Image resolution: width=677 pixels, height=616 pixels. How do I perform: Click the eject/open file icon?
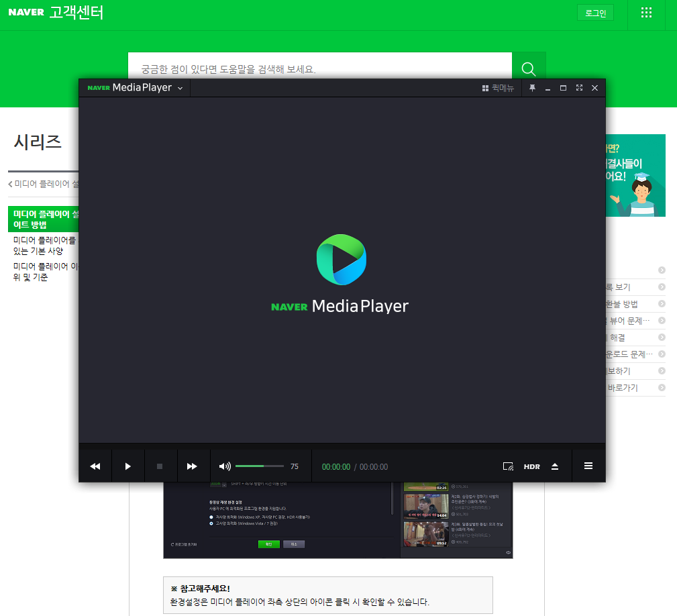pos(555,466)
